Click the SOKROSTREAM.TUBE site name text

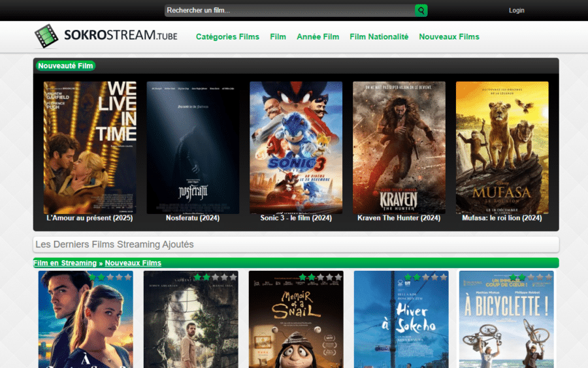121,35
